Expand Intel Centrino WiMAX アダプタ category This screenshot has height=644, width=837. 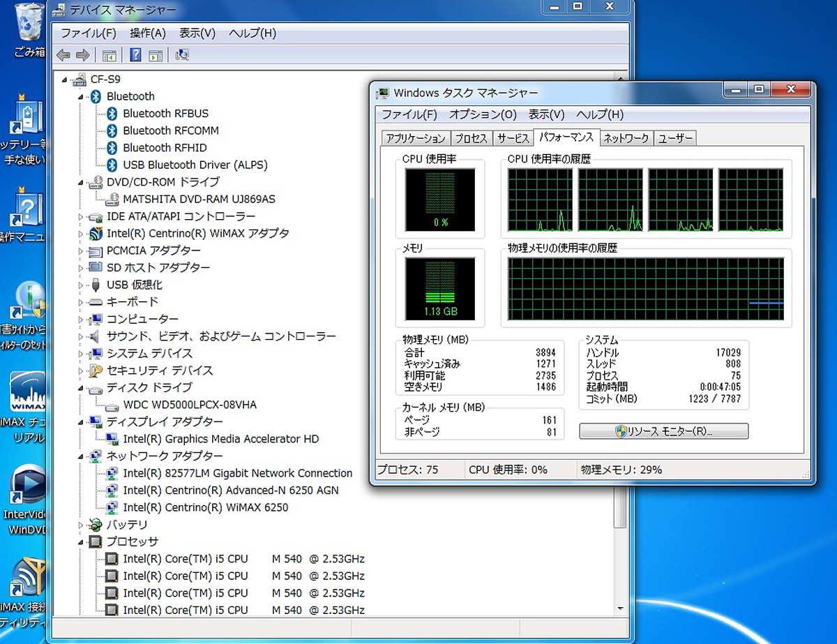80,234
